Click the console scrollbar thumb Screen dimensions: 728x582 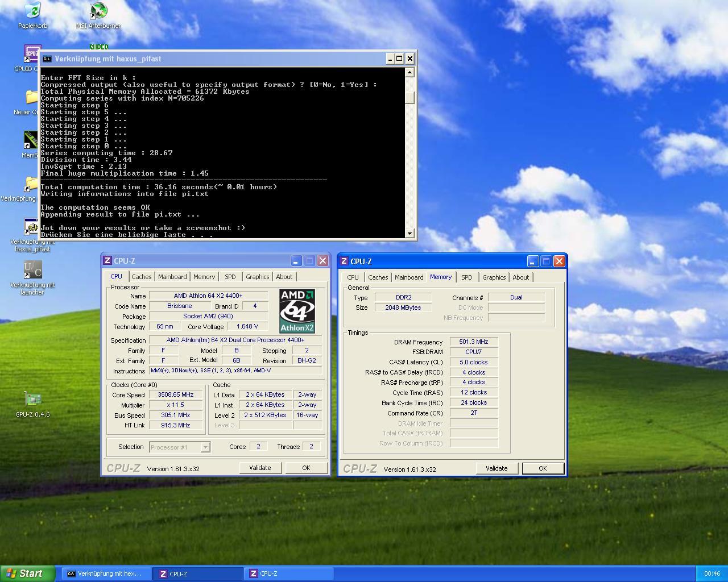point(409,97)
